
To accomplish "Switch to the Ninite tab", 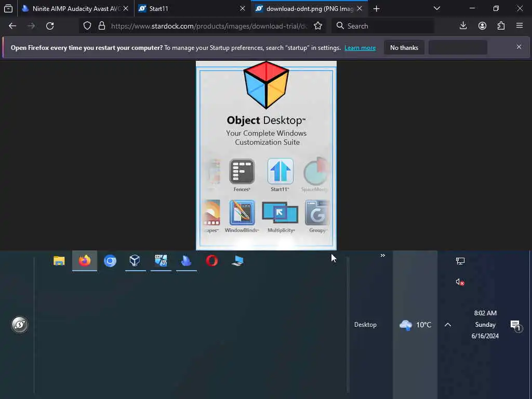I will click(75, 8).
